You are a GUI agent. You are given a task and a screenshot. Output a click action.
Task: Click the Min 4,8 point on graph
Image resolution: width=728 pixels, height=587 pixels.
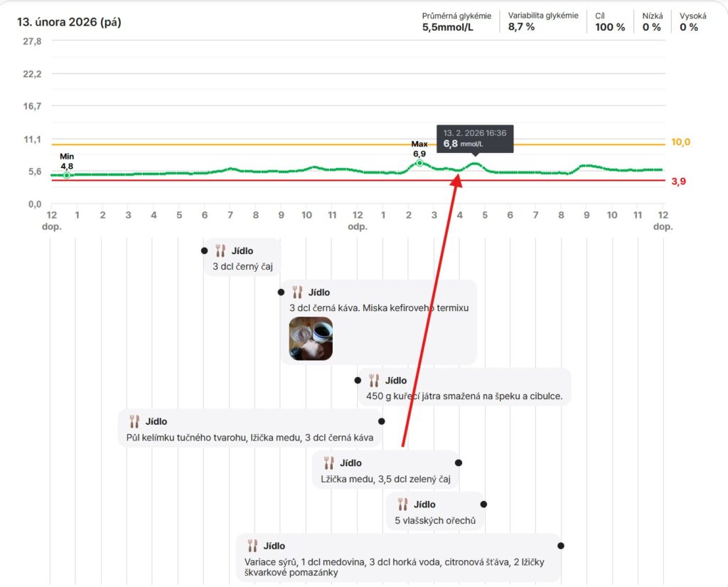67,175
